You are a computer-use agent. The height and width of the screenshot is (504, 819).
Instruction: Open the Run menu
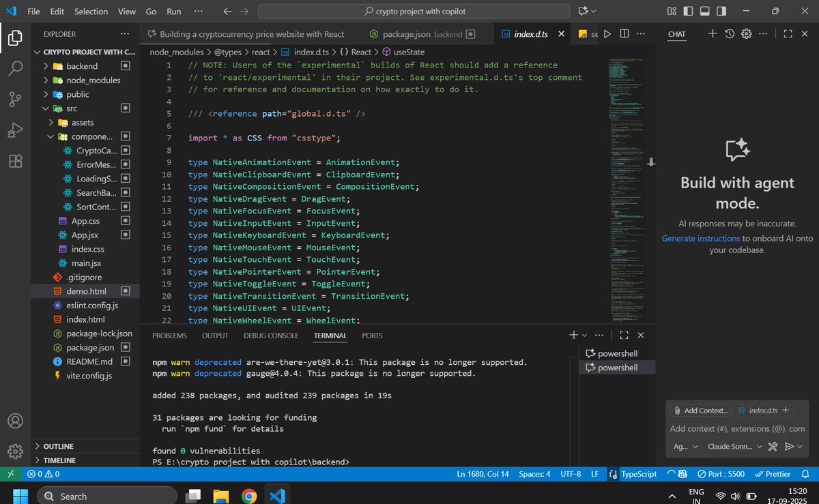tap(173, 11)
